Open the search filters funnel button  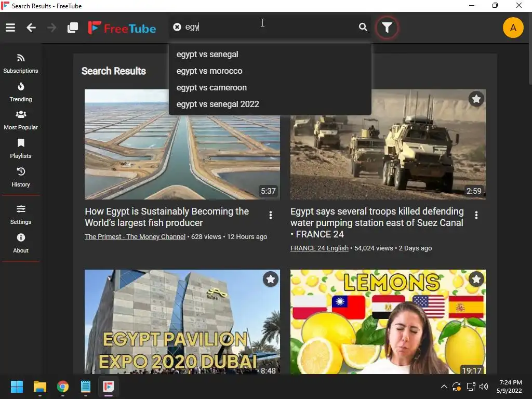(387, 28)
